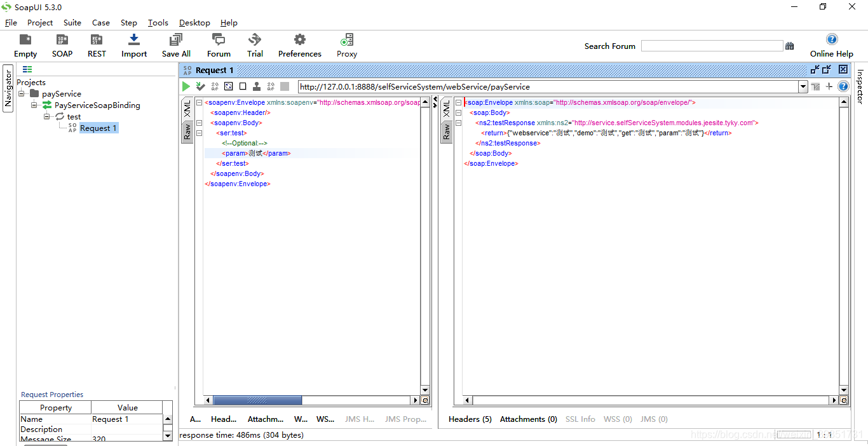This screenshot has height=446, width=868.
Task: Fold the ns2:testResponse element in response
Action: 458,123
